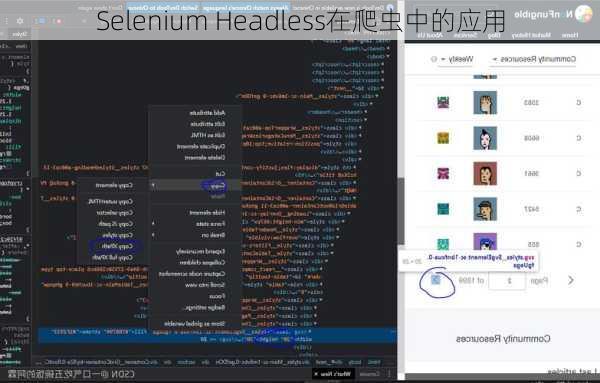This screenshot has width=600, height=383.
Task: Open the avatar thumbnail in row 5437
Action: pos(485,209)
